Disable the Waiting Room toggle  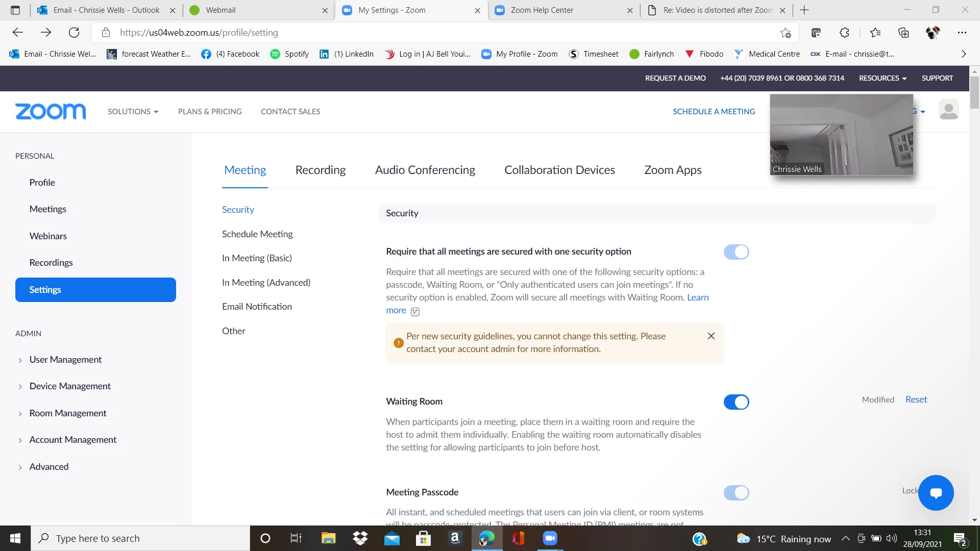pos(736,402)
